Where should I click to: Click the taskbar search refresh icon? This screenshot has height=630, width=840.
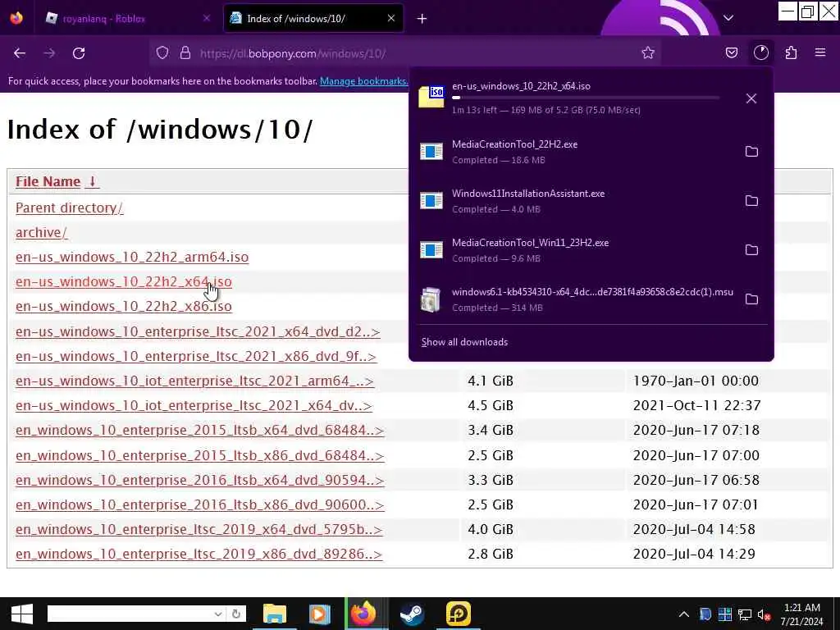pos(236,614)
